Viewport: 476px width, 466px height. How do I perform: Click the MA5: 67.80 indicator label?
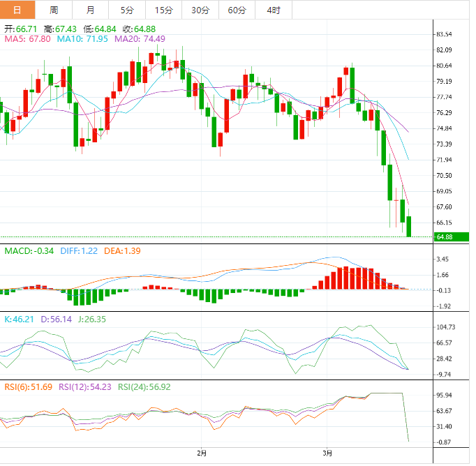pos(27,39)
